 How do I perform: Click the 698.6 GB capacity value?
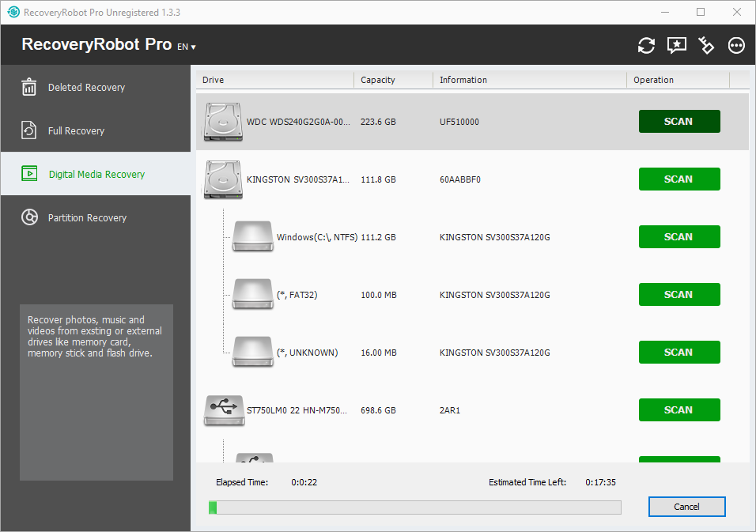click(378, 410)
